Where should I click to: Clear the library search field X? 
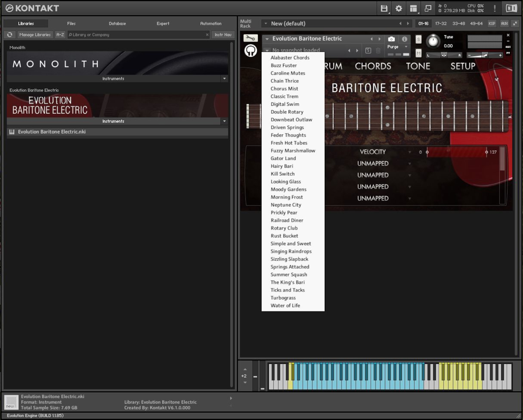point(207,35)
